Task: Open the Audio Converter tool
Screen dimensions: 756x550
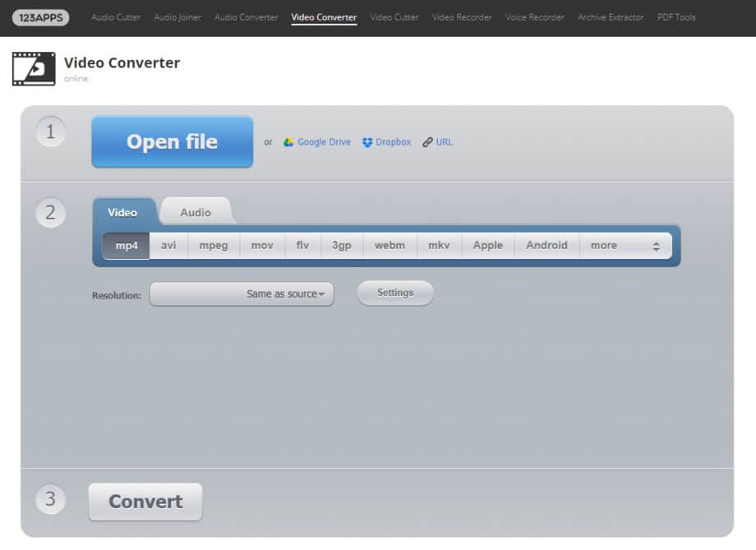Action: click(246, 16)
